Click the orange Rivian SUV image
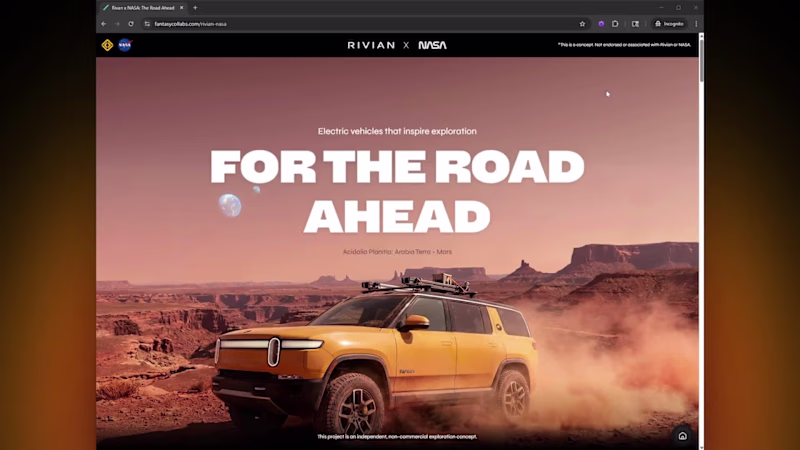This screenshot has width=800, height=450. pyautogui.click(x=375, y=355)
